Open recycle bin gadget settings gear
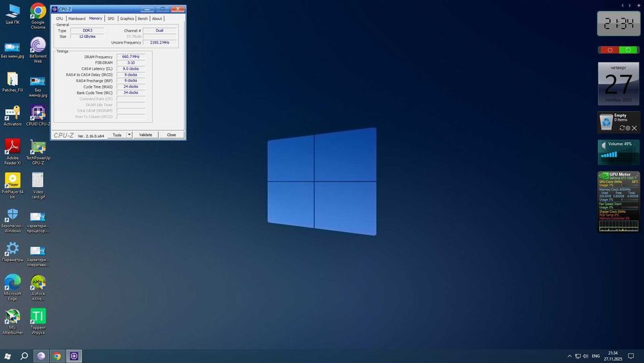644x363 pixels. [628, 128]
